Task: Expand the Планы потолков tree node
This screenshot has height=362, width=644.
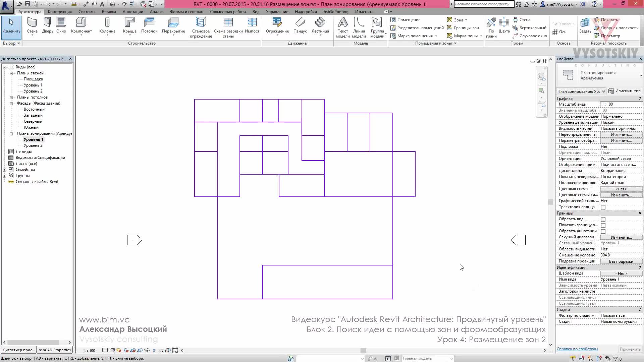Action: tap(11, 98)
